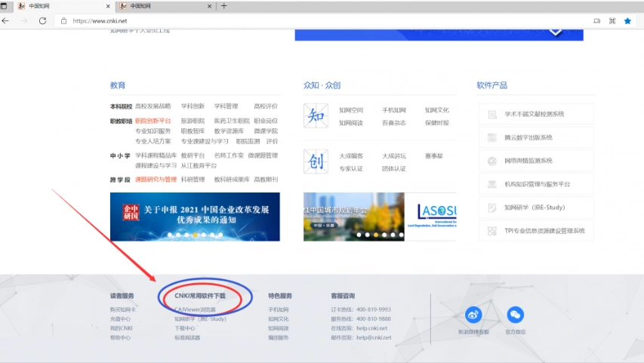The height and width of the screenshot is (363, 644).
Task: Open 标准阅读器 in footer
Action: 187,337
